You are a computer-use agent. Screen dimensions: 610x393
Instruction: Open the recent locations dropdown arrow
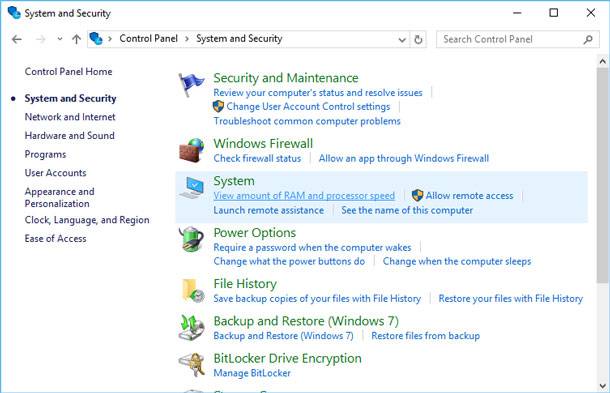pyautogui.click(x=60, y=39)
